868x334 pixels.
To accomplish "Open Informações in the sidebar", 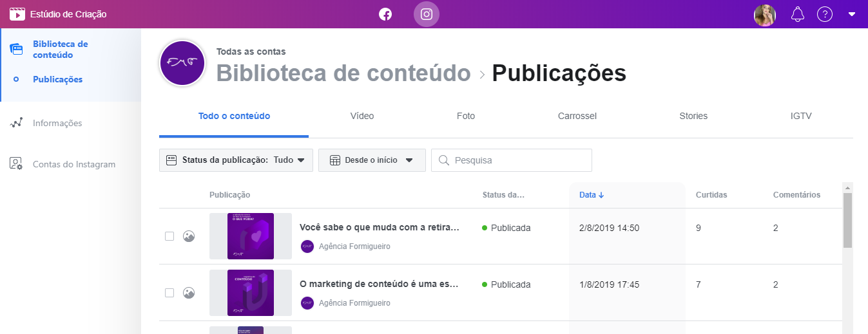I will pos(57,123).
